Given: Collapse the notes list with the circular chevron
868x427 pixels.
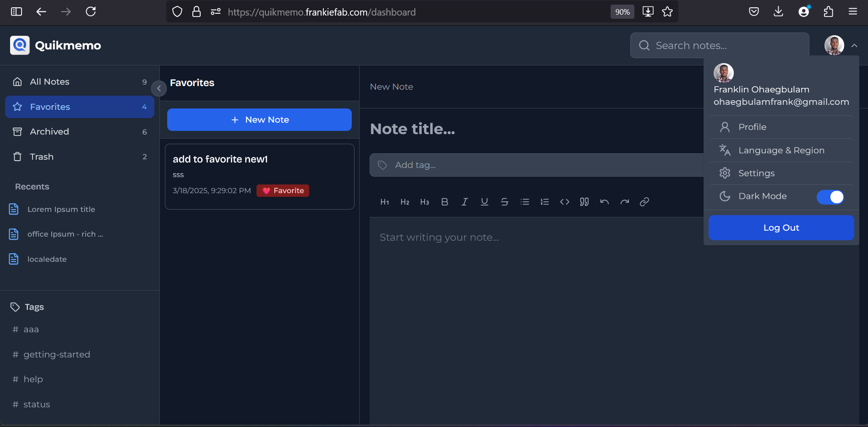Looking at the screenshot, I should click(x=159, y=88).
